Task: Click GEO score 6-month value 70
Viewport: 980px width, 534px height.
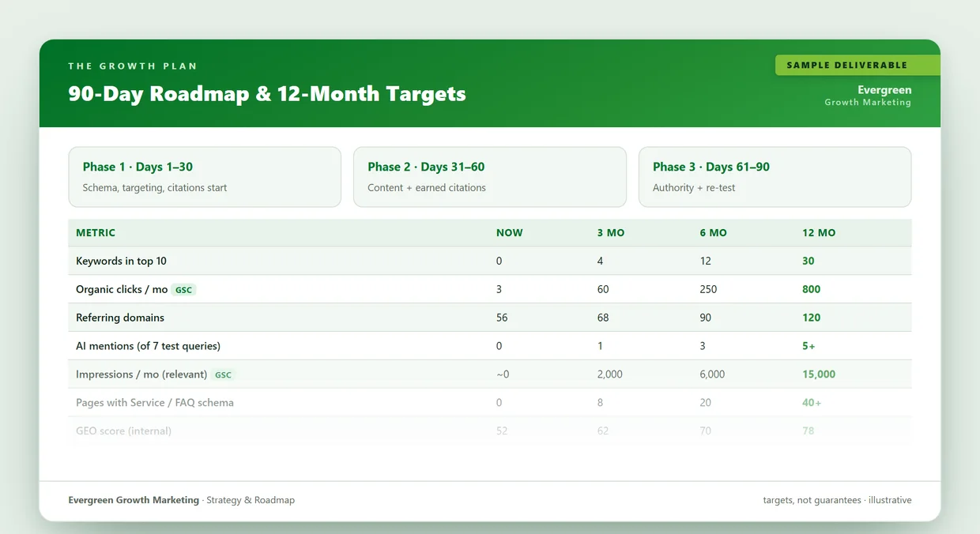Action: tap(705, 432)
